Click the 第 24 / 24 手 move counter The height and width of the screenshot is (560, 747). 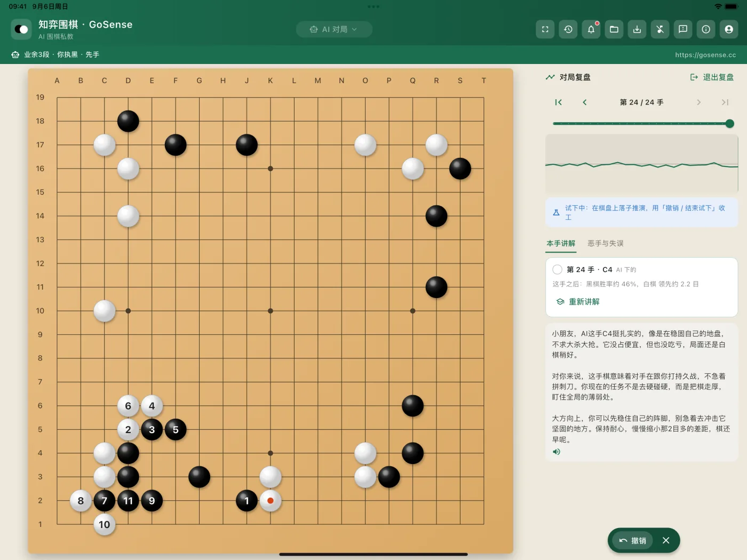pyautogui.click(x=641, y=102)
